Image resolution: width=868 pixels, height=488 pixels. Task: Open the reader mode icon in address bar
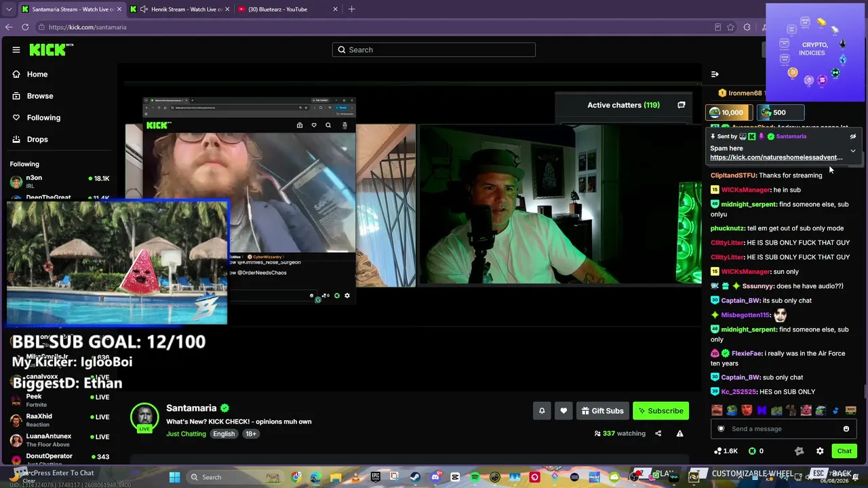coord(717,27)
